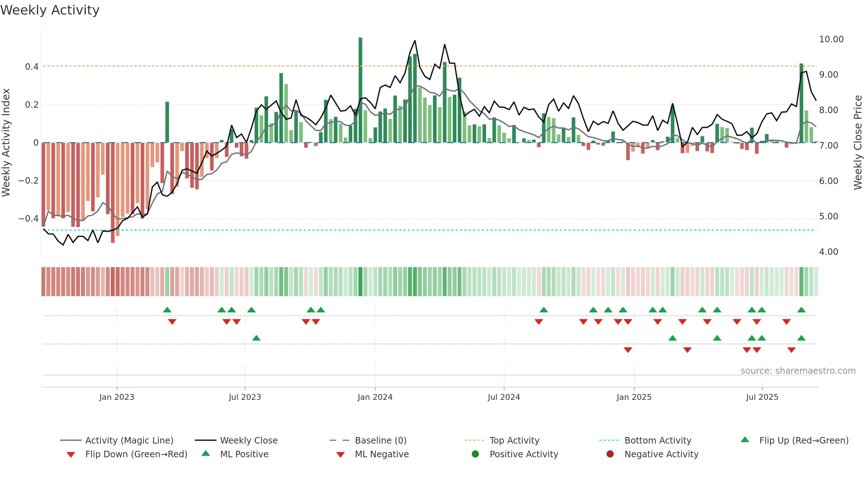Image resolution: width=868 pixels, height=488 pixels.
Task: Toggle the Activity (Magic Line) legend entry
Action: pyautogui.click(x=117, y=440)
